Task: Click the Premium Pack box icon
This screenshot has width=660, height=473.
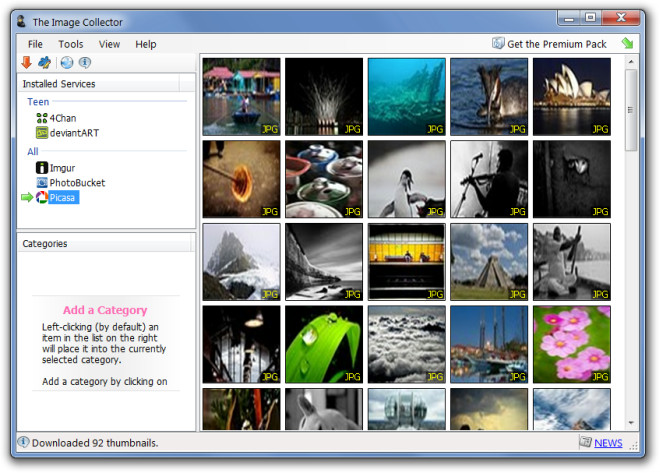Action: 498,43
